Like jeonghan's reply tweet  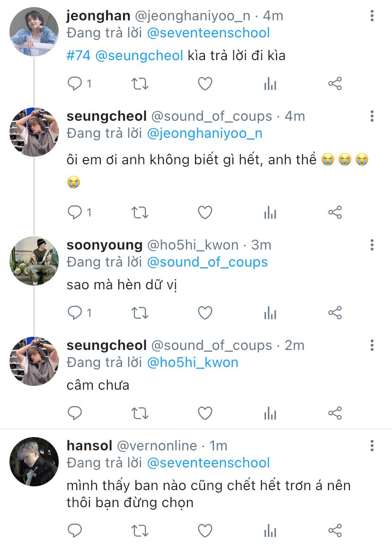click(205, 84)
